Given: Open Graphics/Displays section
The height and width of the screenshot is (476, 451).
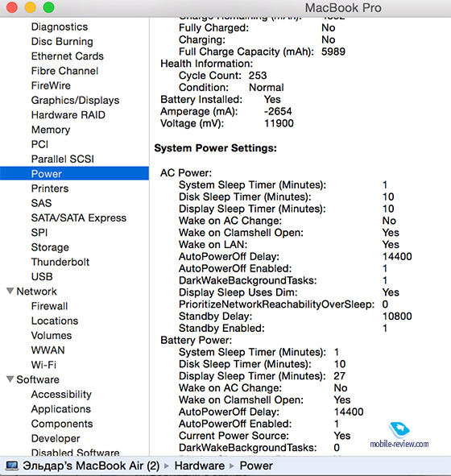Looking at the screenshot, I should click(x=75, y=100).
